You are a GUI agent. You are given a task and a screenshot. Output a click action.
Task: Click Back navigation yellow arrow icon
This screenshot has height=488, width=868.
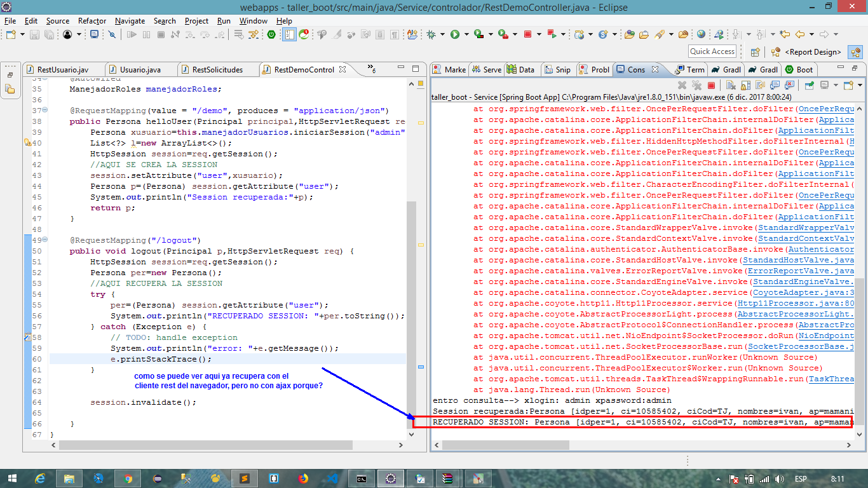coord(800,34)
